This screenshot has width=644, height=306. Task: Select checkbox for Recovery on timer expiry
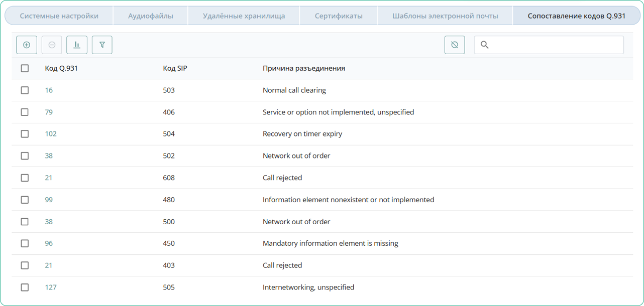25,134
